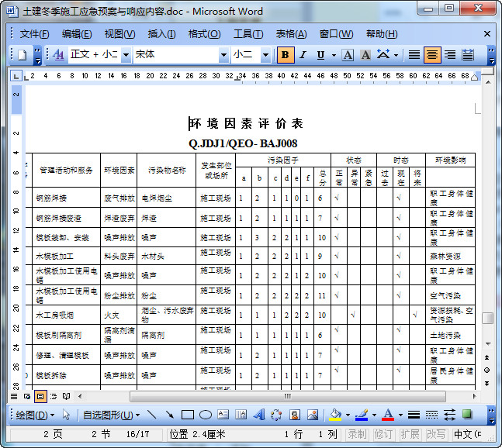Insert clip art
The image size is (502, 448).
295,415
